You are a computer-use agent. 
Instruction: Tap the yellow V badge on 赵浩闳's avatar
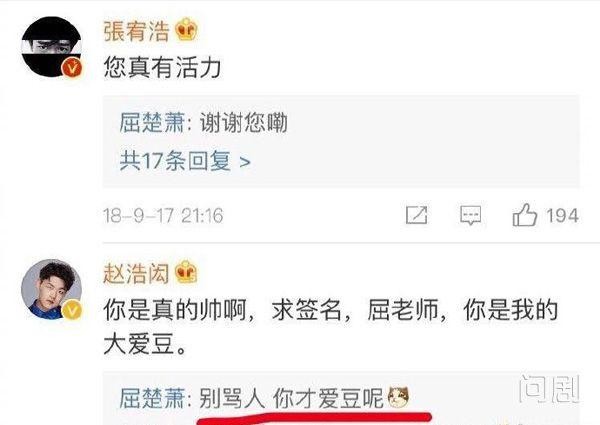pyautogui.click(x=72, y=309)
